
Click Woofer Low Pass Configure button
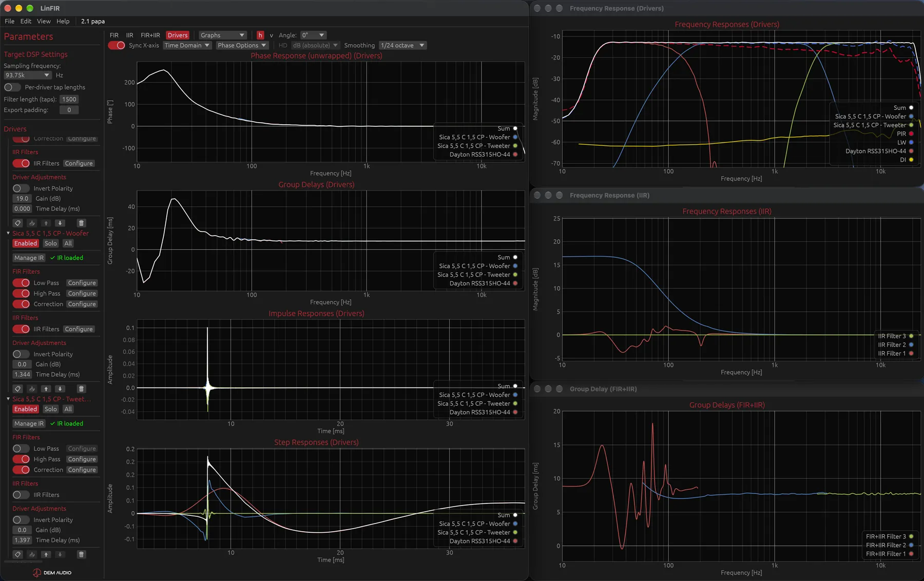pyautogui.click(x=82, y=283)
